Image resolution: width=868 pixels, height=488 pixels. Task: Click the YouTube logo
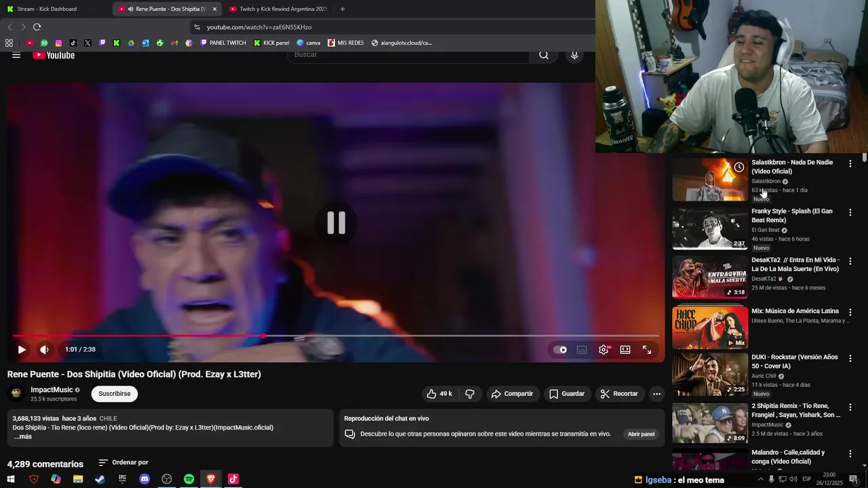[54, 56]
